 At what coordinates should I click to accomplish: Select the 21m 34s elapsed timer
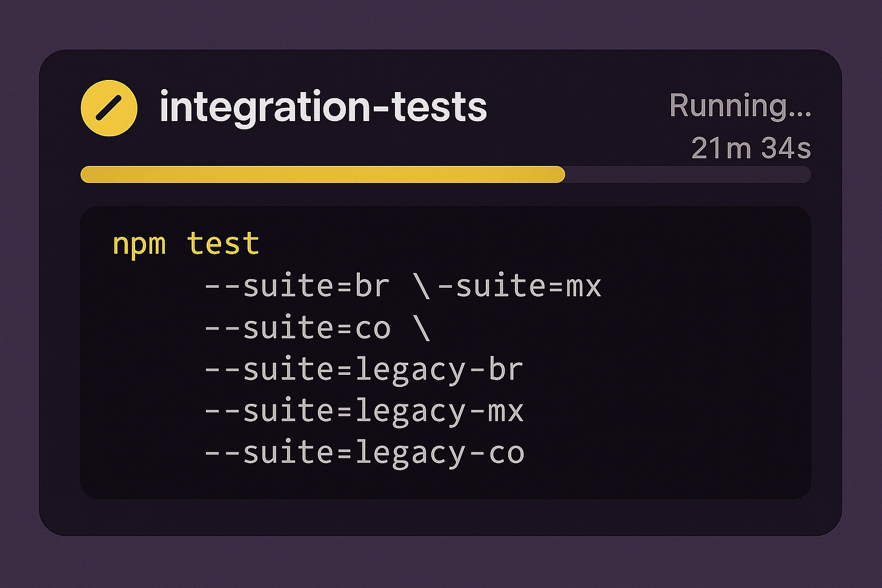pyautogui.click(x=751, y=148)
